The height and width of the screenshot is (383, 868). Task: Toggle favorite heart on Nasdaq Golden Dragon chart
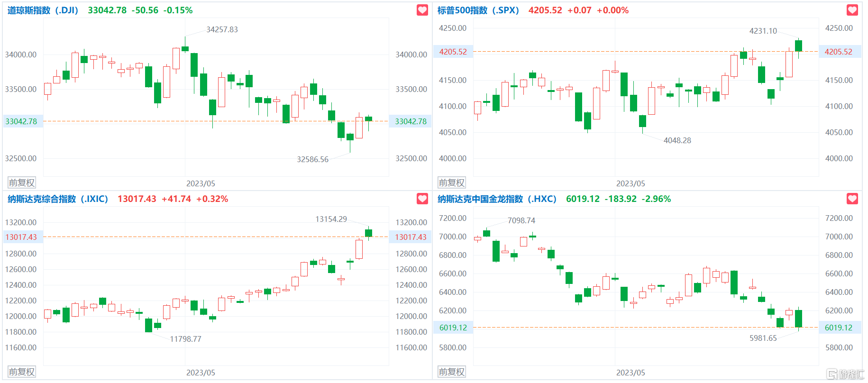pyautogui.click(x=852, y=199)
